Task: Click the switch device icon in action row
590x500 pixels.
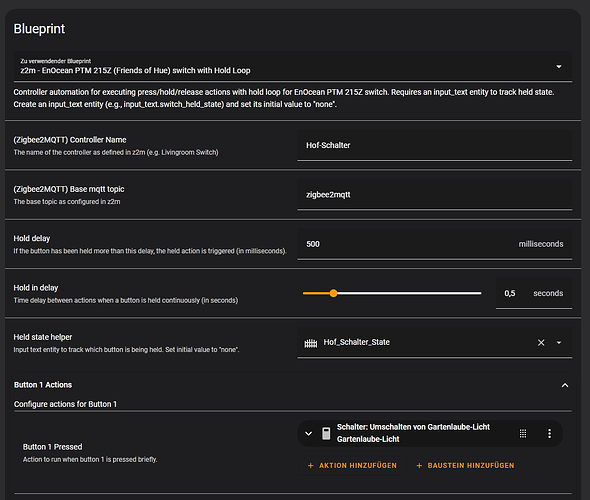Action: pos(326,433)
